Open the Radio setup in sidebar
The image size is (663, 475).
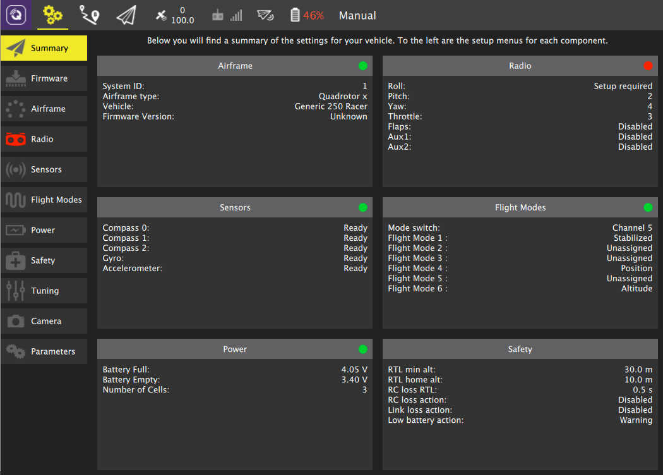pyautogui.click(x=44, y=139)
